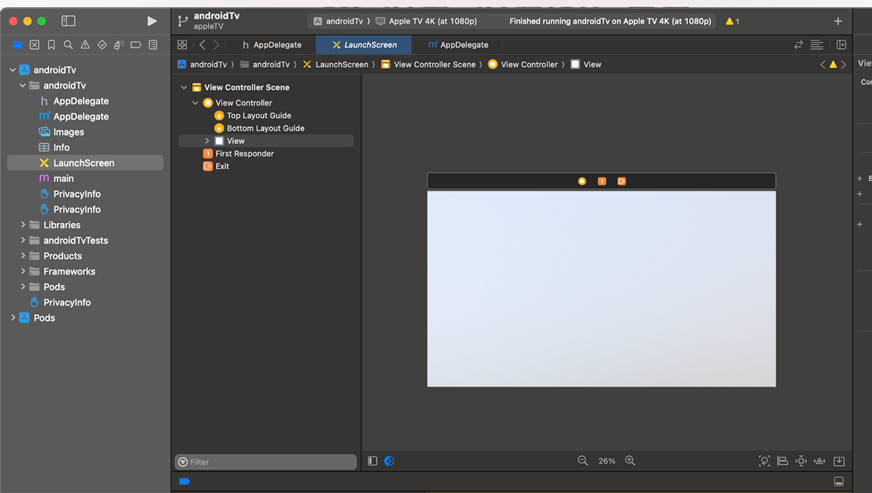The height and width of the screenshot is (493, 872).
Task: Switch to the LaunchScreen tab
Action: pyautogui.click(x=364, y=45)
